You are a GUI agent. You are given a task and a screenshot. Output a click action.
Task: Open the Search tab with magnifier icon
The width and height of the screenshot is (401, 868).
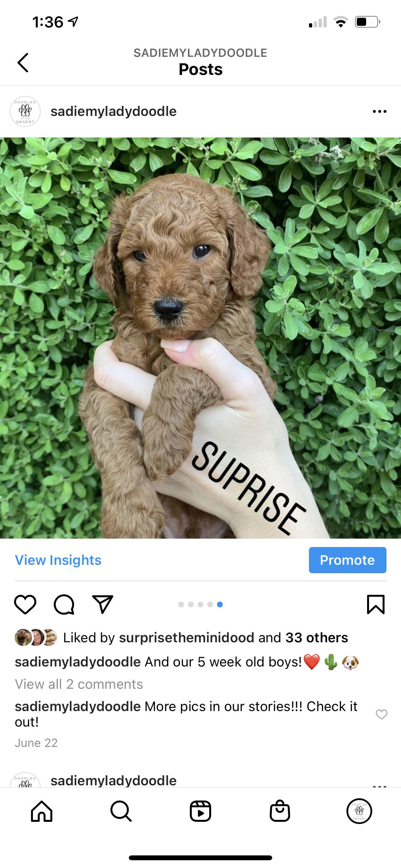[121, 811]
